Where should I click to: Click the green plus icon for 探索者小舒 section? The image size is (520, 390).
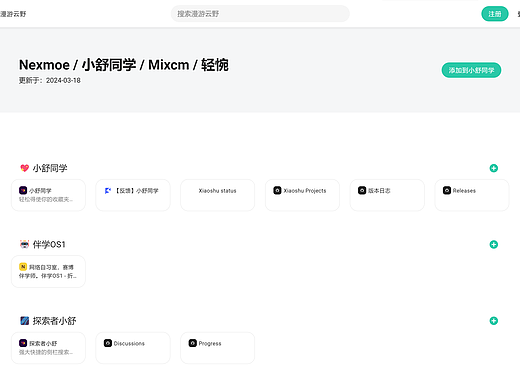(x=494, y=321)
